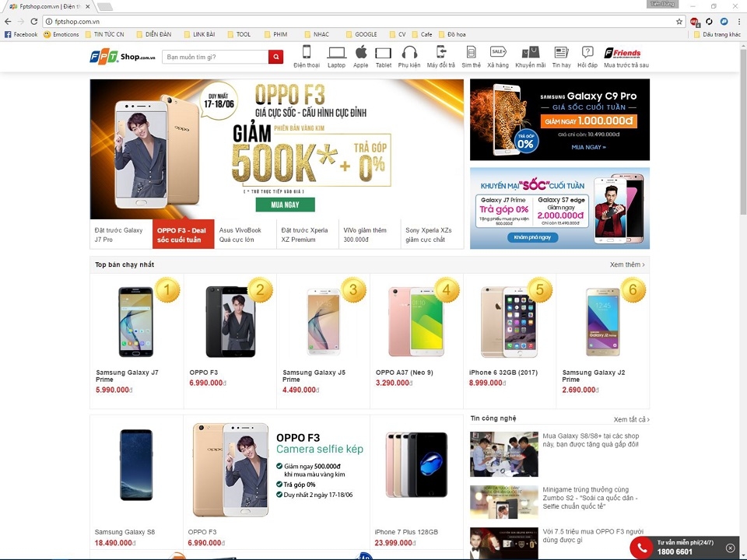The image size is (747, 560).
Task: Open the Cafe bookmark folder
Action: pyautogui.click(x=422, y=34)
